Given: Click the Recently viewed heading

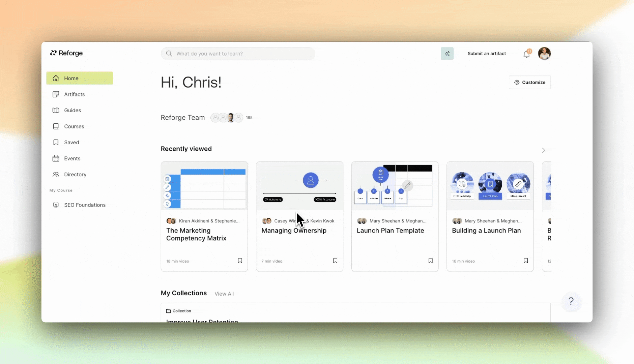Looking at the screenshot, I should (186, 149).
